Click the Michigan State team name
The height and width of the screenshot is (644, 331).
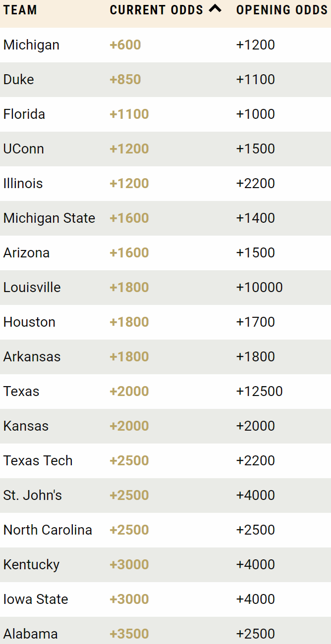coord(49,218)
